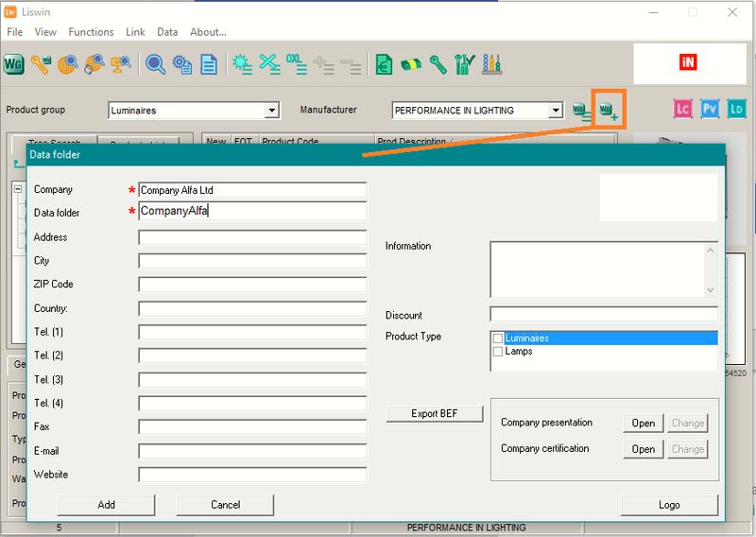The image size is (756, 537).
Task: Change the Company presentation file
Action: 688,424
